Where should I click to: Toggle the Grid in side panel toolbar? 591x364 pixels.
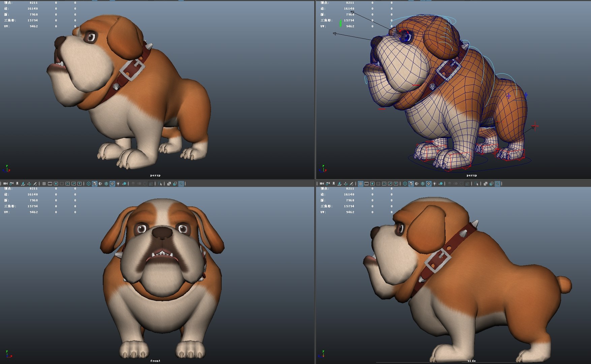click(361, 184)
